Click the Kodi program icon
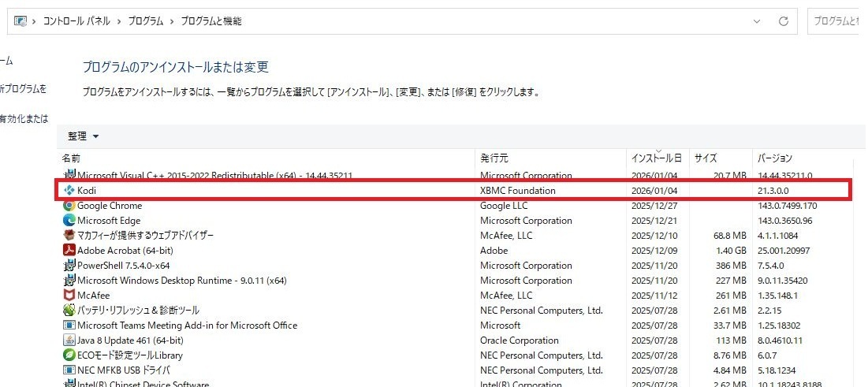Image resolution: width=868 pixels, height=387 pixels. pos(69,191)
